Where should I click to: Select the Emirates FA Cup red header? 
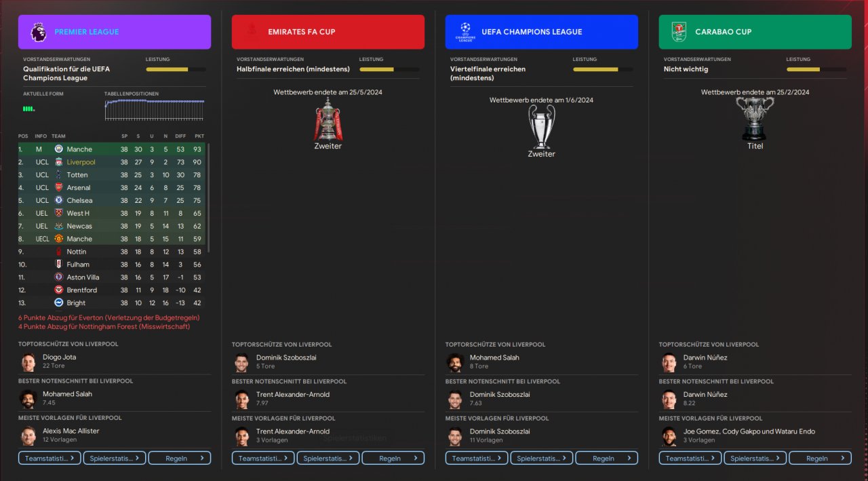click(x=328, y=32)
